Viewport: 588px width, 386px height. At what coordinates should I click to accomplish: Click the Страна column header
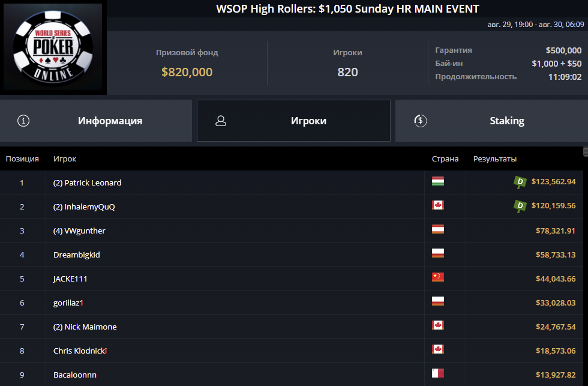click(x=445, y=158)
